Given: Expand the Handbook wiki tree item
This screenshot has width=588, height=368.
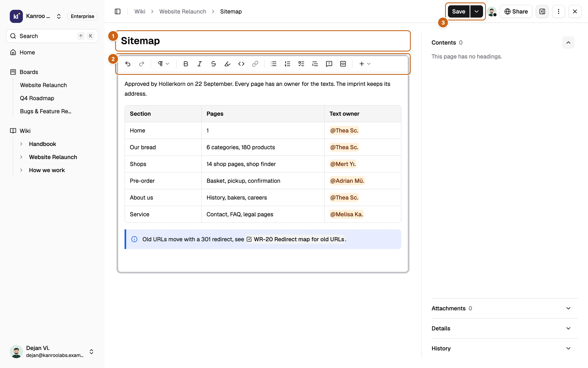Looking at the screenshot, I should tap(21, 144).
